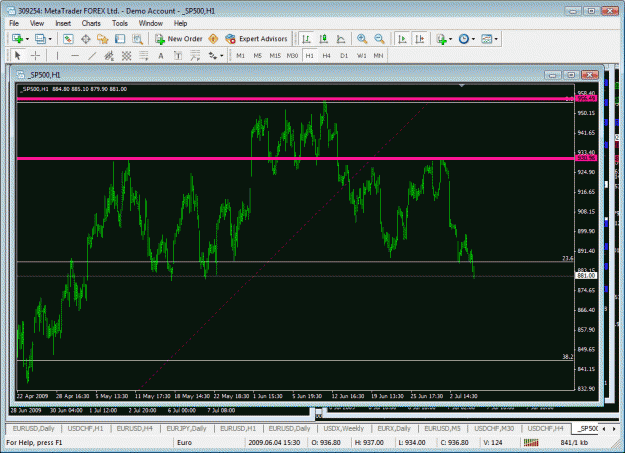Expand the Templates dropdown arrow
Screen dimensions: 625x453
pos(496,39)
